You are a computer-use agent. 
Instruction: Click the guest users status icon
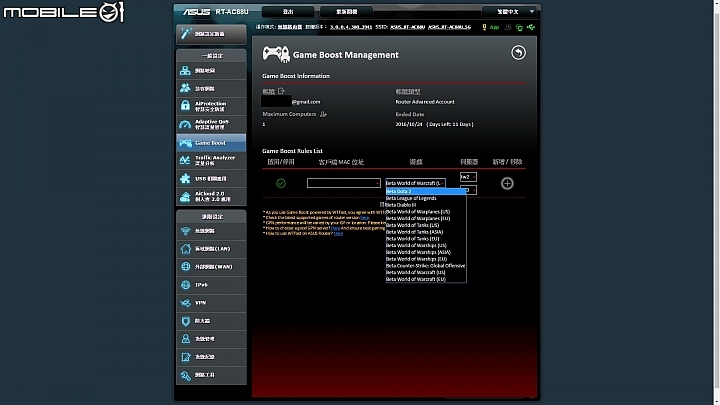pyautogui.click(x=508, y=27)
